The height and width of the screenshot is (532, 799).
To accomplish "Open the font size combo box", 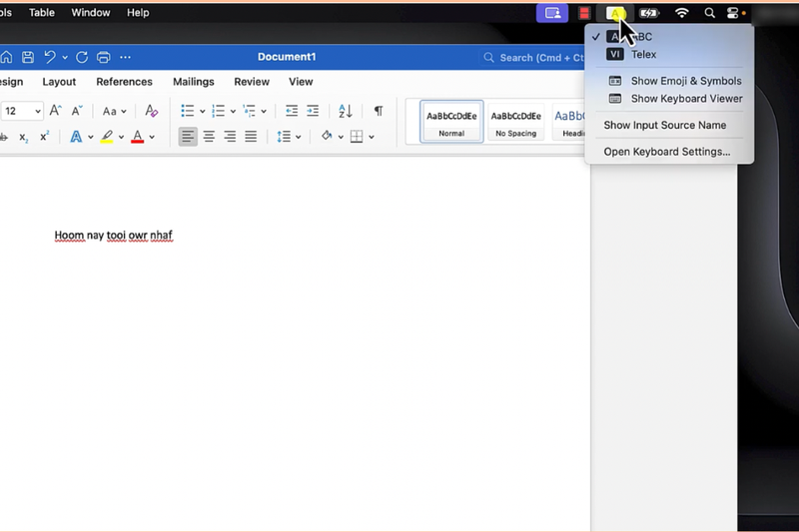I will click(21, 111).
